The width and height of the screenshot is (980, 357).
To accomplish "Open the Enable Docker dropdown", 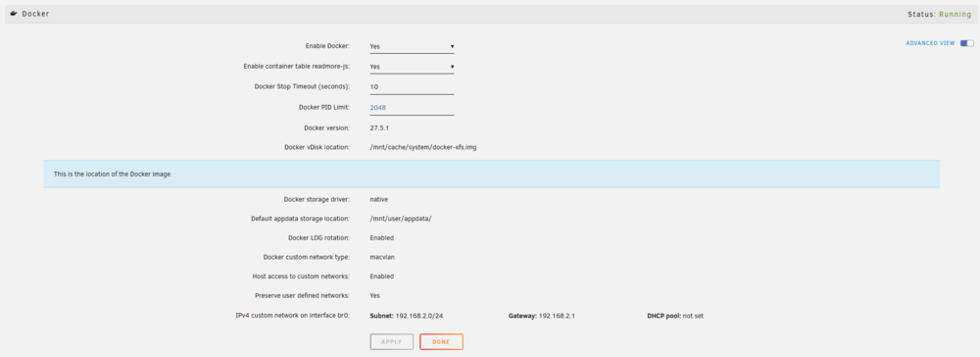I will pos(412,46).
